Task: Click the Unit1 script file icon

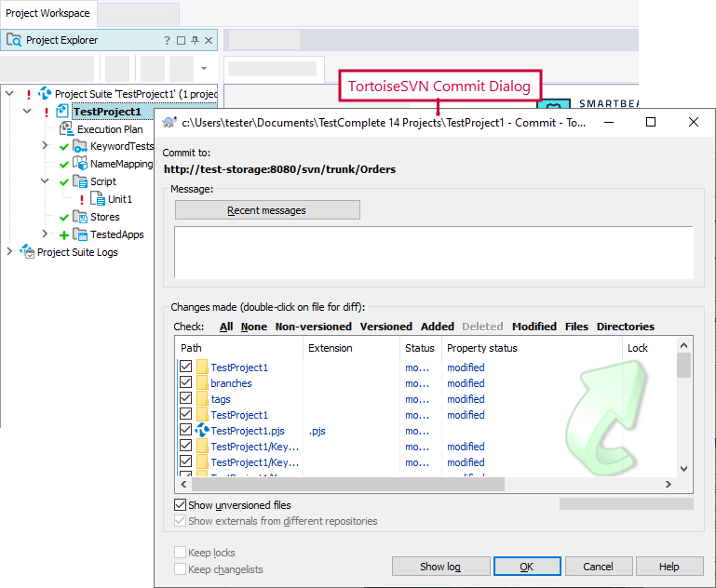Action: click(98, 199)
